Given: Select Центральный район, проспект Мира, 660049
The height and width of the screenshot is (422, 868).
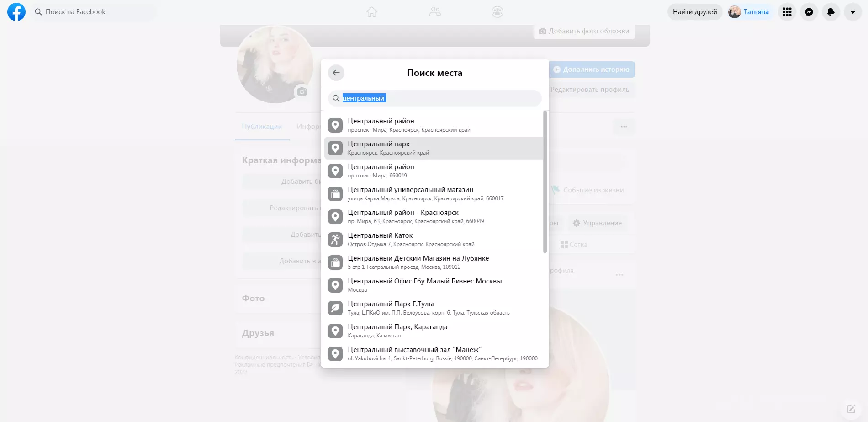Looking at the screenshot, I should [x=434, y=171].
